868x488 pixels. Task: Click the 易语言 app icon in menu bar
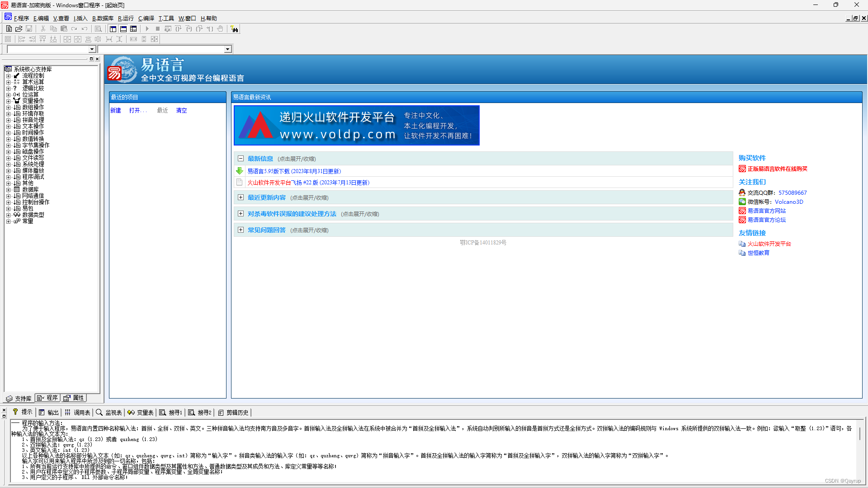(x=8, y=17)
